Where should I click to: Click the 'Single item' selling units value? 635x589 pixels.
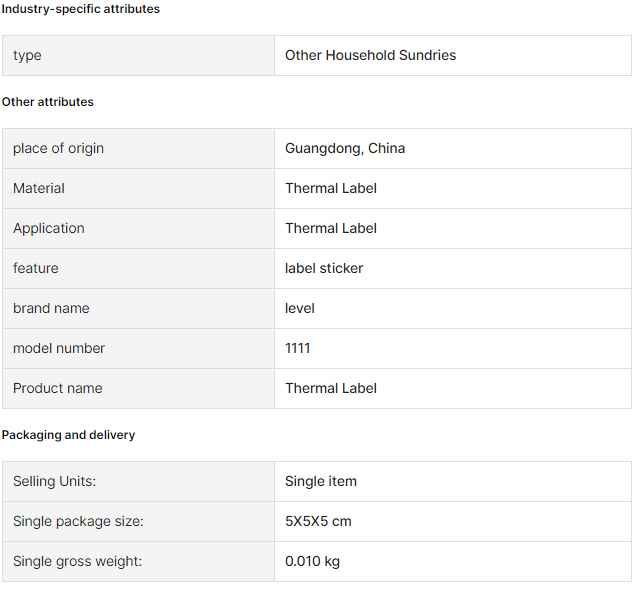(x=321, y=481)
